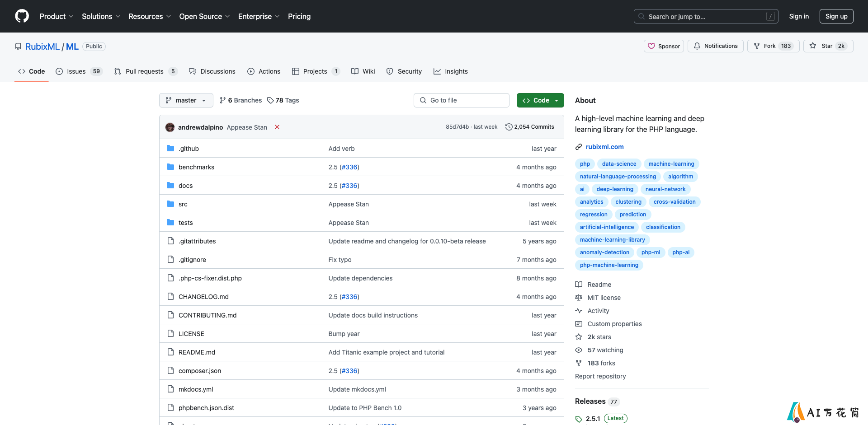
Task: Star the repository
Action: pos(828,46)
